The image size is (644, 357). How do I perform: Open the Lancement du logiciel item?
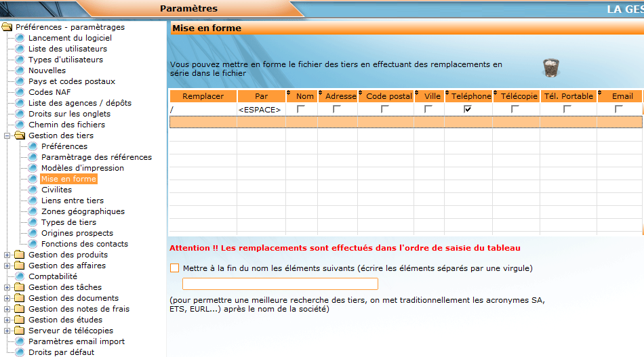click(x=70, y=38)
